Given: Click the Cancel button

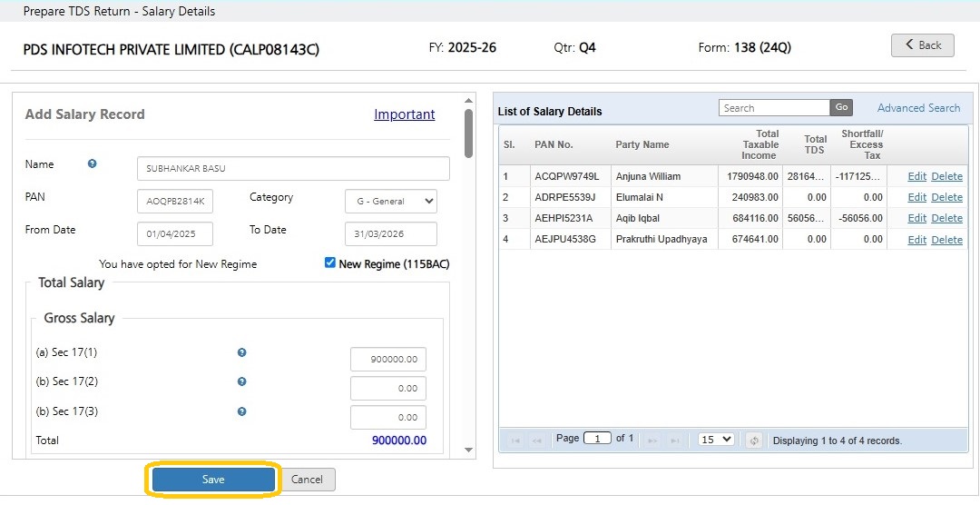Looking at the screenshot, I should [x=307, y=480].
